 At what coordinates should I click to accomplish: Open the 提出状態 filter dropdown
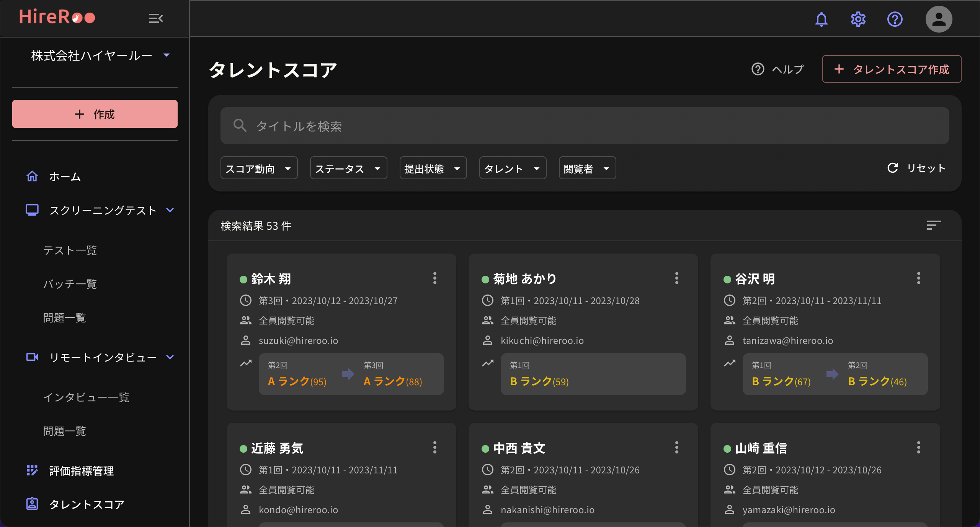pos(433,168)
